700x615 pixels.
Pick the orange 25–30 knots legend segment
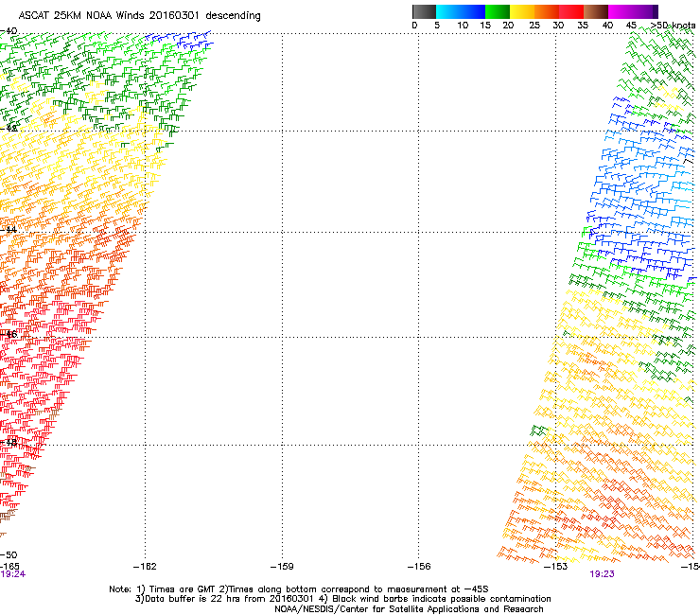547,11
